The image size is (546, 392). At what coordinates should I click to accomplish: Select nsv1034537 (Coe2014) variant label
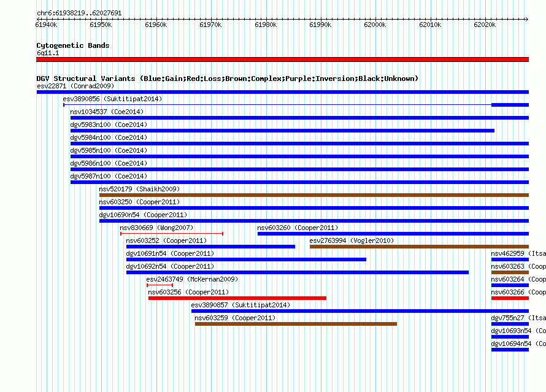click(x=107, y=112)
